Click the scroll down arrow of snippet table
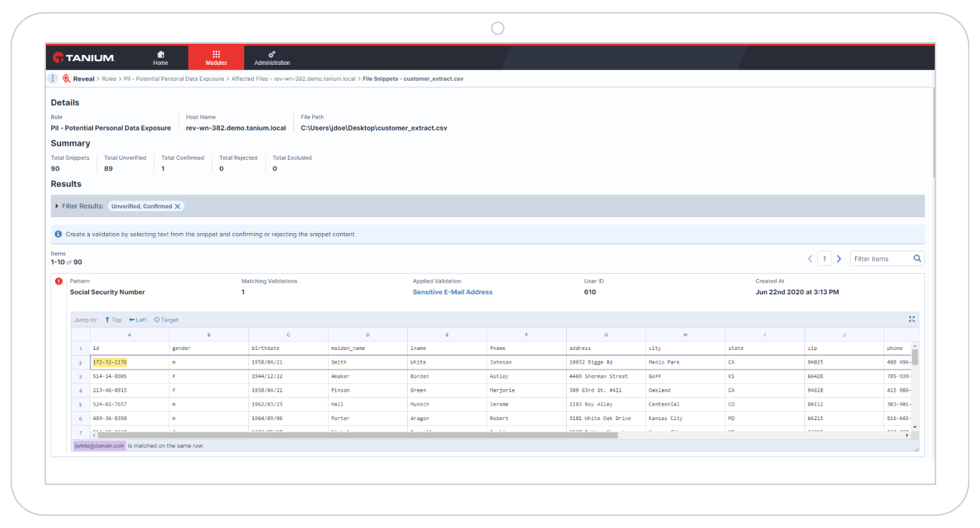980x528 pixels. pyautogui.click(x=915, y=428)
